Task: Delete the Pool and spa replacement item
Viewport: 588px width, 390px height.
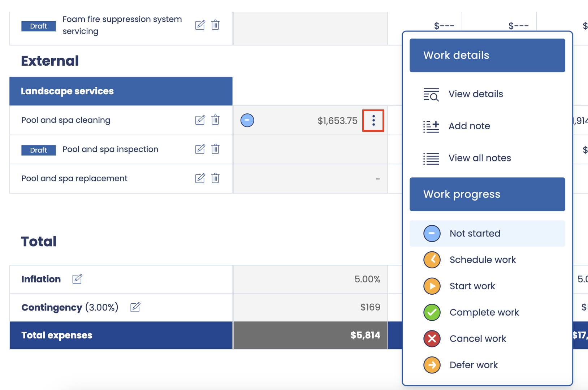Action: 215,178
